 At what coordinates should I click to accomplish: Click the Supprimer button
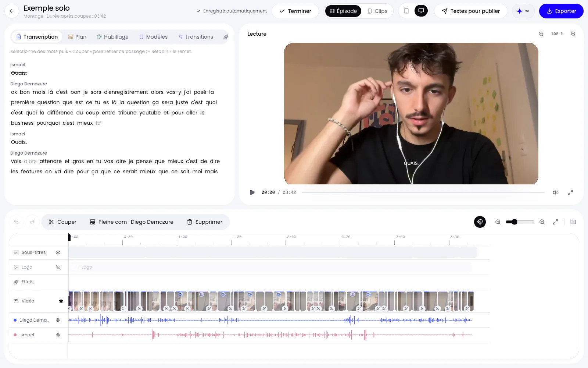point(205,222)
